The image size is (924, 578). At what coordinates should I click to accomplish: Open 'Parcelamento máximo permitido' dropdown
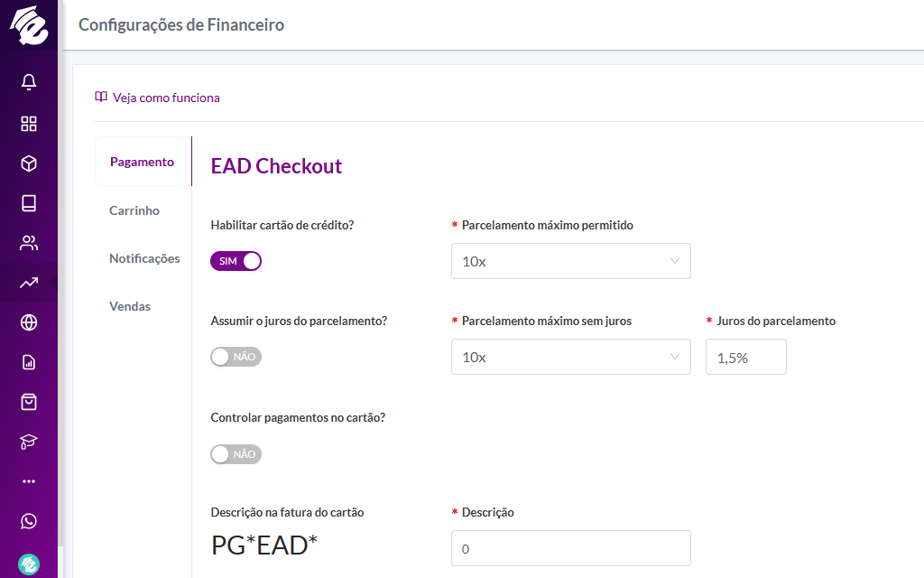[x=570, y=261]
